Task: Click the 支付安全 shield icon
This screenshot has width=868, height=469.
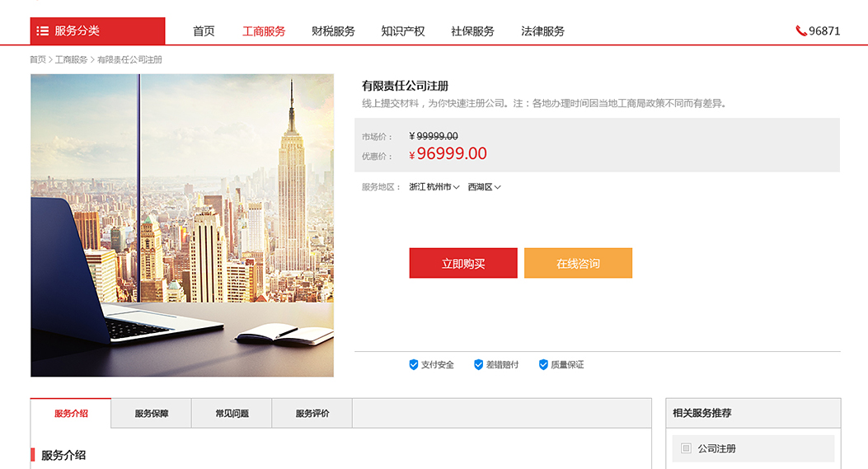Action: click(414, 364)
